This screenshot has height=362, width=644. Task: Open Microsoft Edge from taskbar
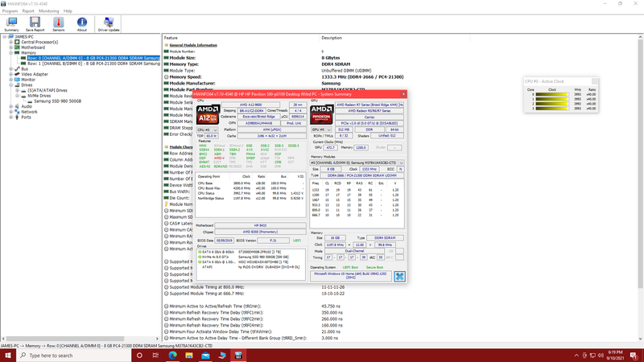coord(172,356)
